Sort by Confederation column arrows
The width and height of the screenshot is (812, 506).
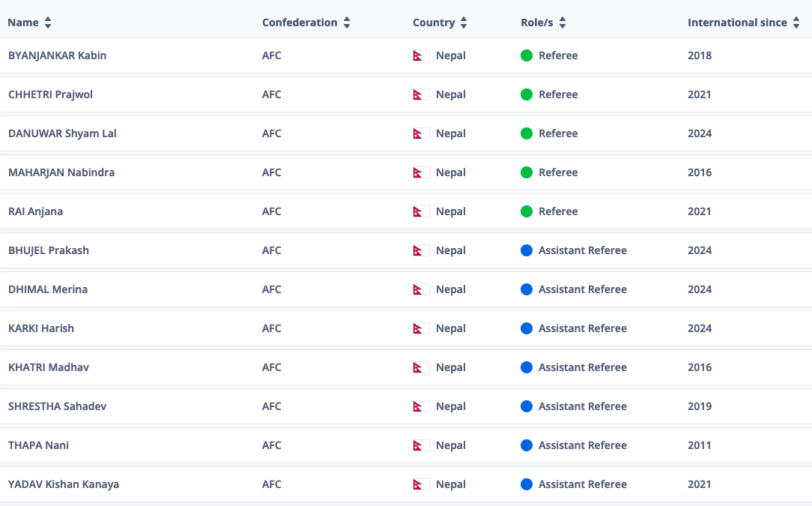point(347,22)
